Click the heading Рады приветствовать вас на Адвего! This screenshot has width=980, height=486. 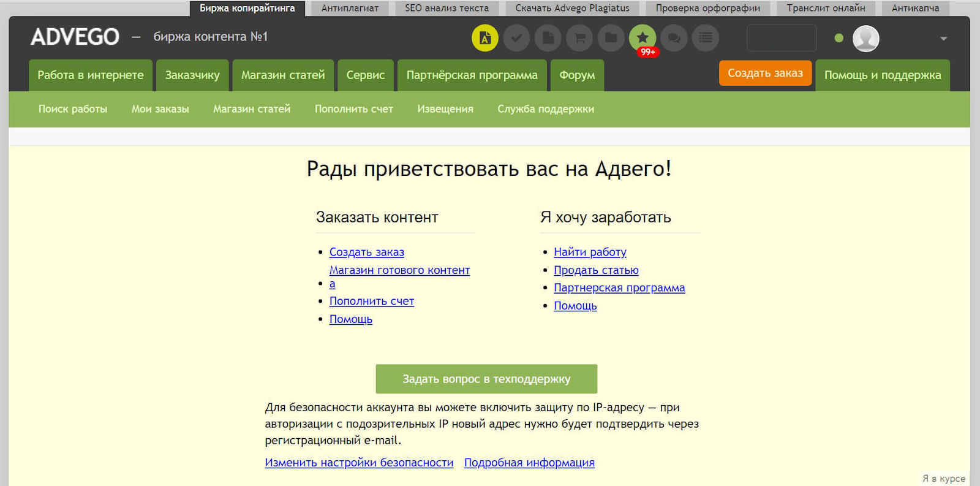coord(489,169)
